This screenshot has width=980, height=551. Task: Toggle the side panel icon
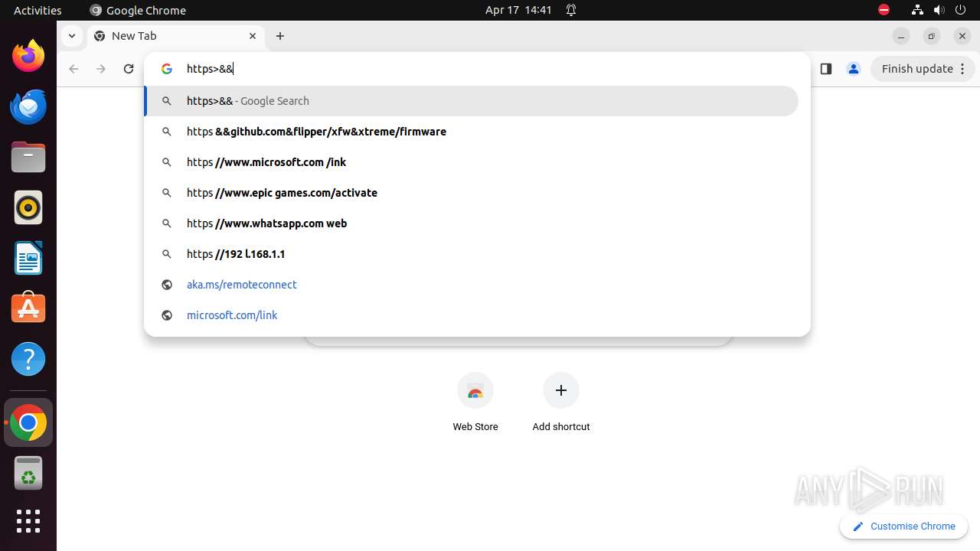825,69
